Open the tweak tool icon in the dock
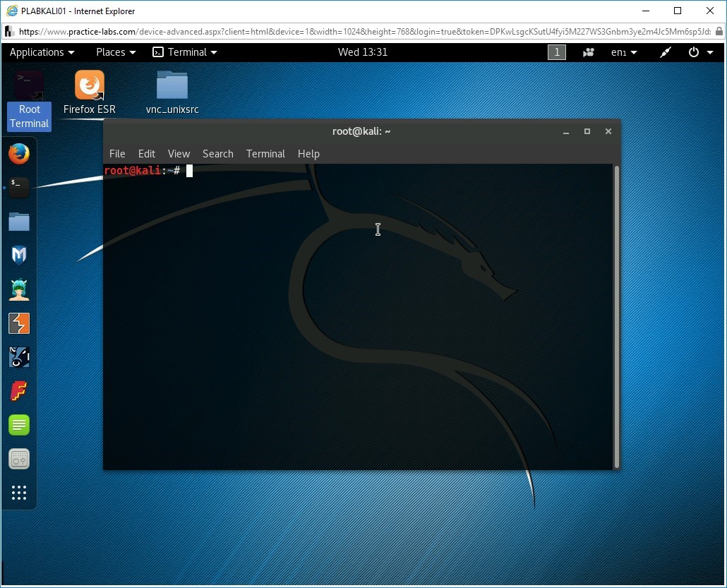Image resolution: width=727 pixels, height=588 pixels. click(19, 459)
